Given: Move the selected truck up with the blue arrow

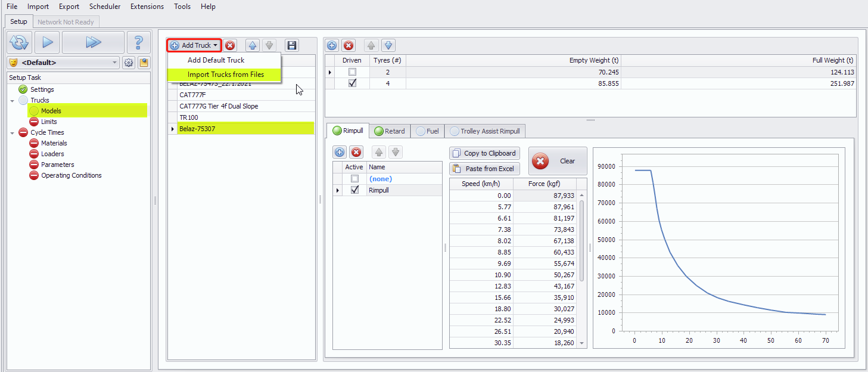Looking at the screenshot, I should [253, 45].
